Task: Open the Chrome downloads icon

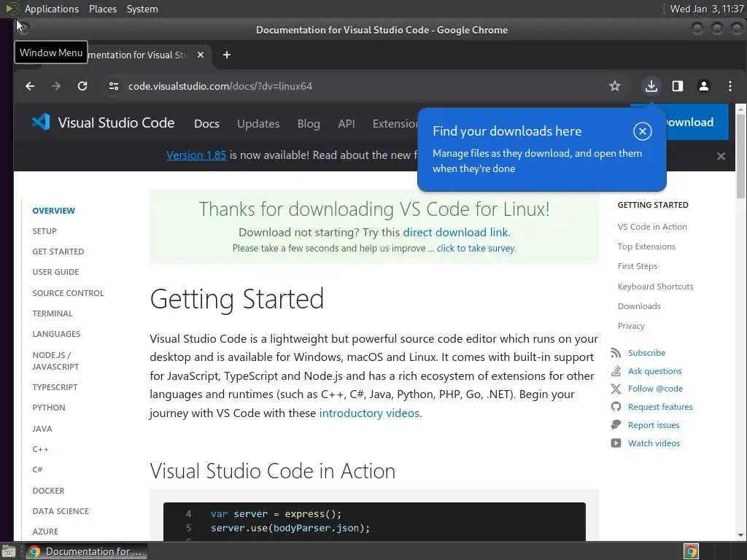Action: coord(651,86)
